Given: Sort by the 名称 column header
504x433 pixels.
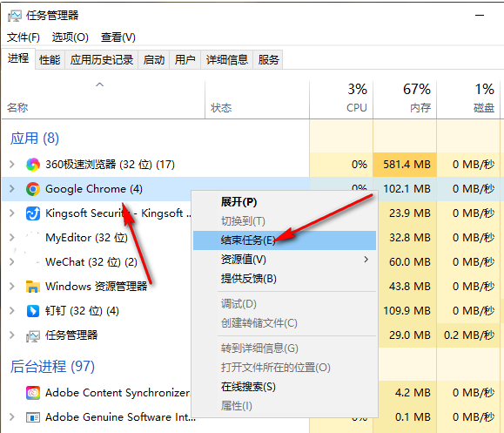Looking at the screenshot, I should pyautogui.click(x=104, y=100).
